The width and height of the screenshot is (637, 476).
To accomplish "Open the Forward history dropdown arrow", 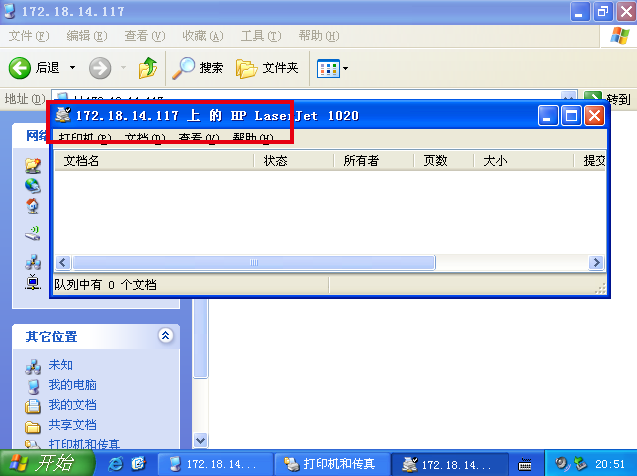I will coord(124,67).
